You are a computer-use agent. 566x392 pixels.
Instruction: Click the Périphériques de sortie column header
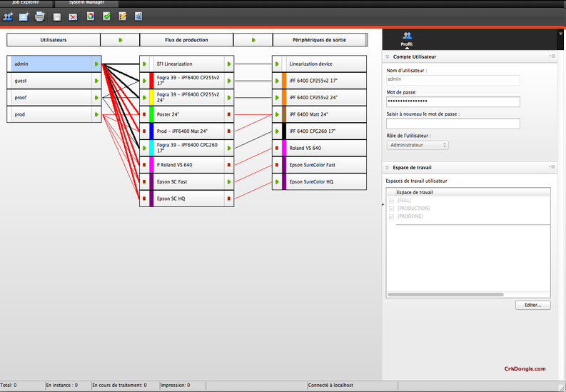point(320,40)
